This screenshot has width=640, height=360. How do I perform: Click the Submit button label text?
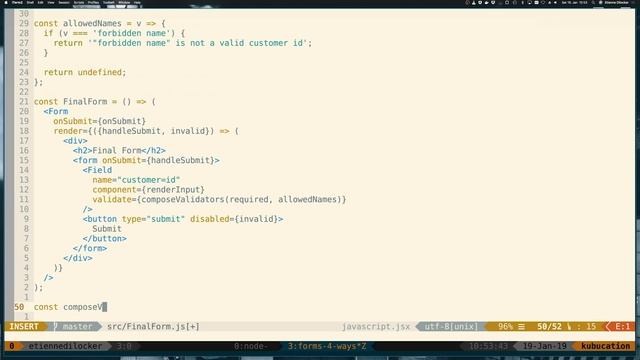[107, 229]
